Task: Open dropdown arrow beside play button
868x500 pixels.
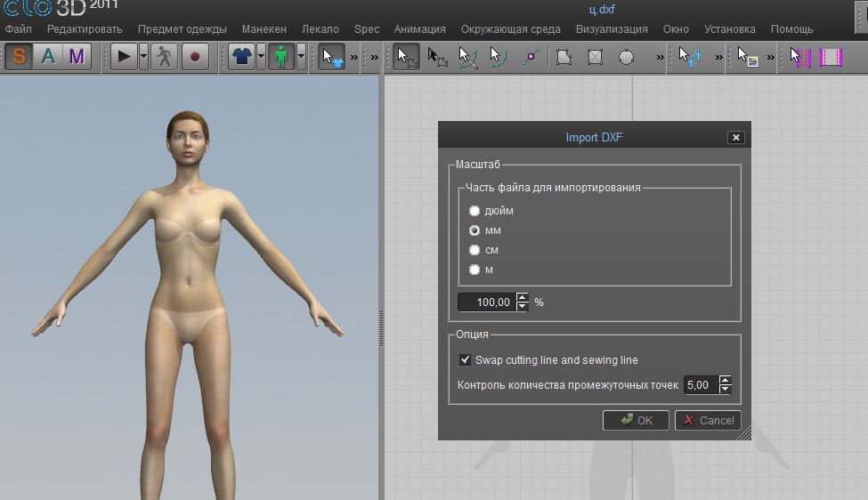Action: 143,57
